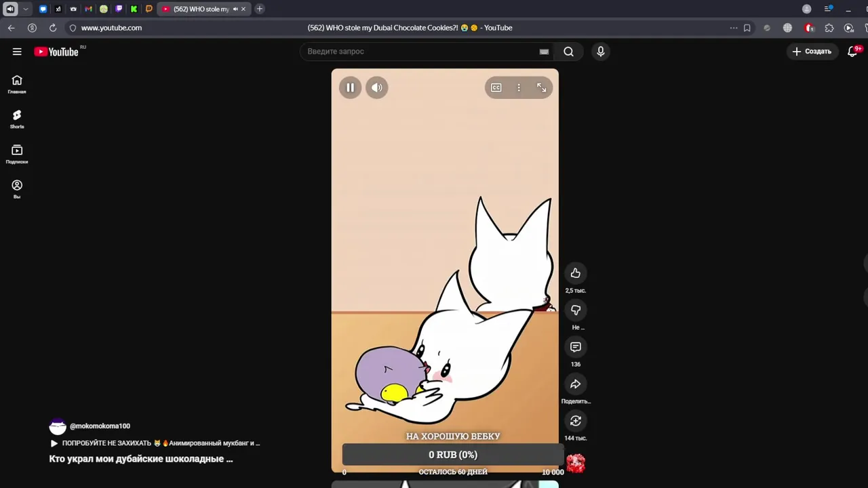Switch to the Gmail pinned tab
868x488 pixels.
pos(88,9)
